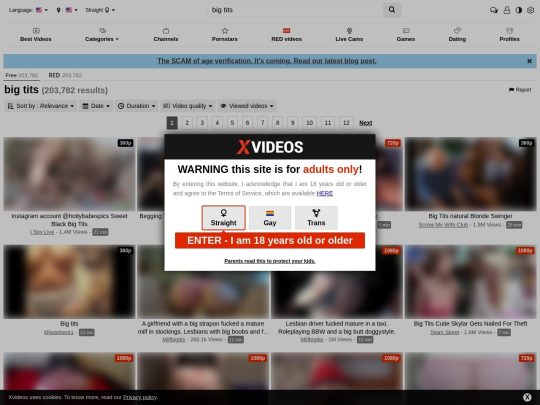Open the Privacy policy link
The height and width of the screenshot is (405, 540).
140,397
